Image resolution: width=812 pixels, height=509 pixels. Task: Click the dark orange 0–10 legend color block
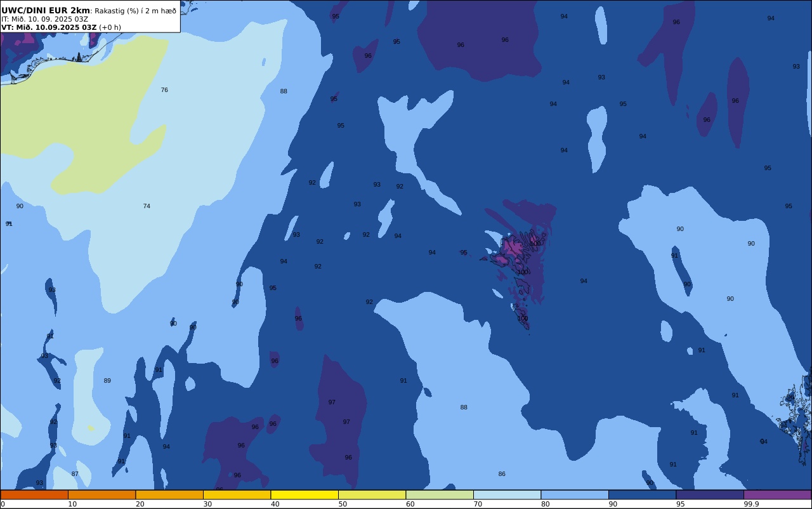pos(34,494)
